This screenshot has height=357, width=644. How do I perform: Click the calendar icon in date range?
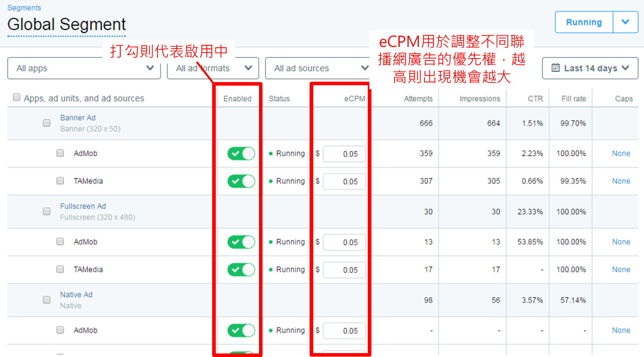(x=556, y=68)
